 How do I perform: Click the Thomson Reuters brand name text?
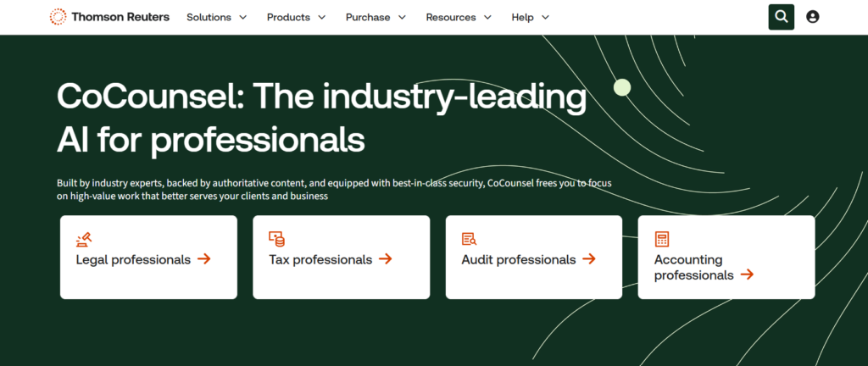[120, 17]
